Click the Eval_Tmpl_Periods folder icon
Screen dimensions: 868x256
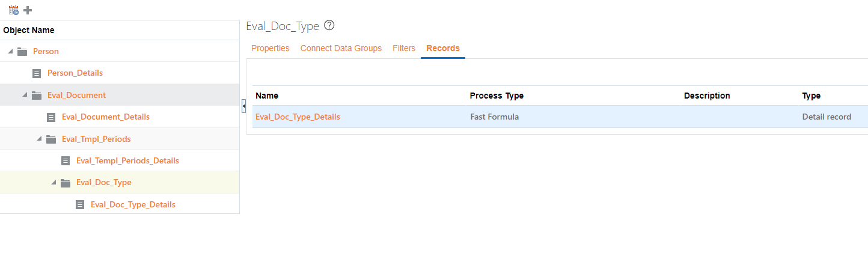click(51, 139)
